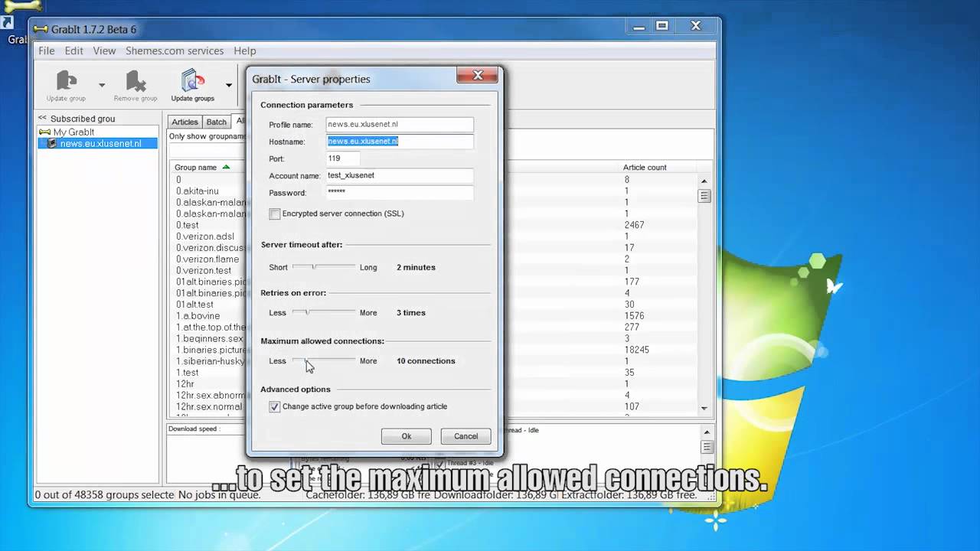Viewport: 980px width, 551px height.
Task: Select the "0.test" group row
Action: tap(188, 225)
